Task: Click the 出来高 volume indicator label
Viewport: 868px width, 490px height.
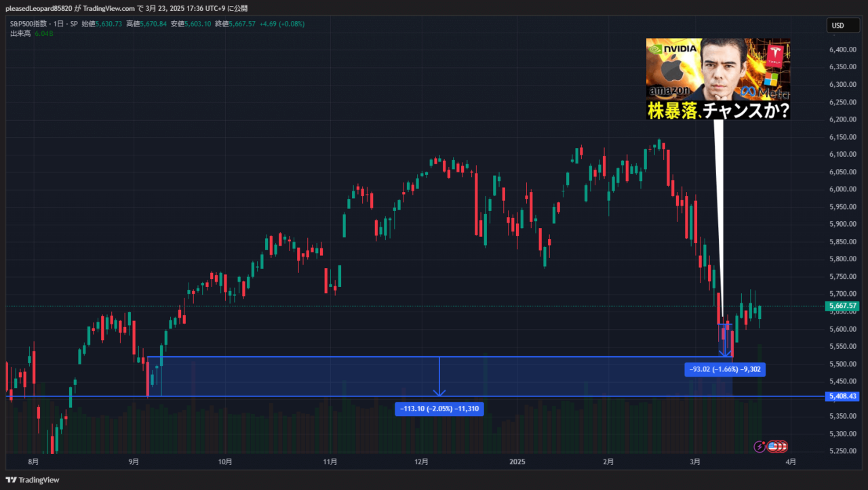Action: [20, 33]
